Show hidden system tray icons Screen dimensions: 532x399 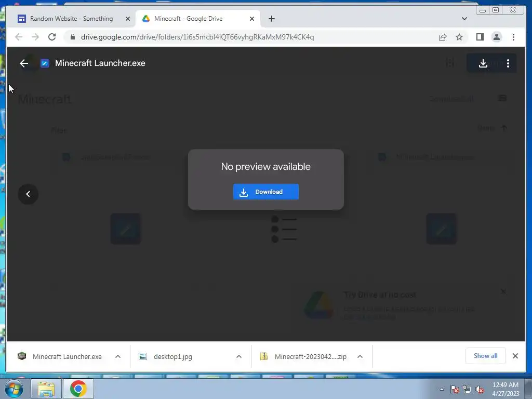tap(442, 389)
